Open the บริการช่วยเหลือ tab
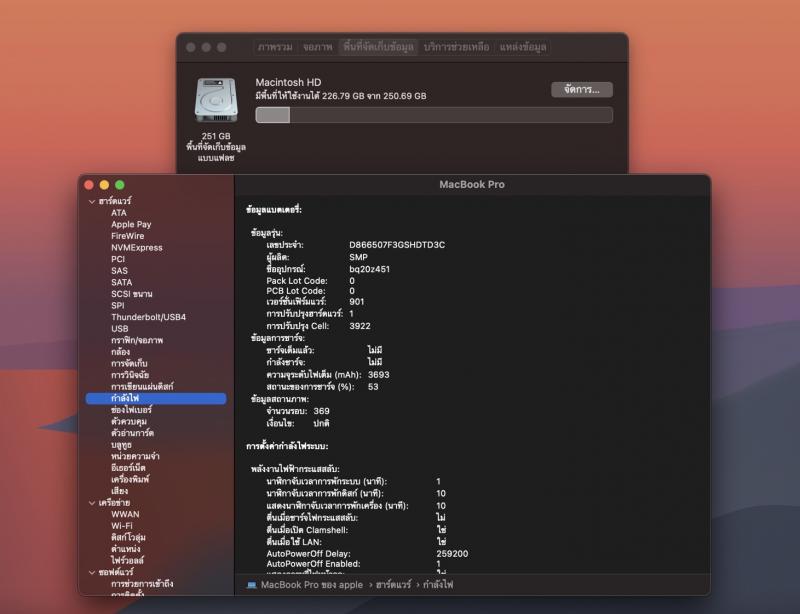The image size is (800, 614). point(456,47)
